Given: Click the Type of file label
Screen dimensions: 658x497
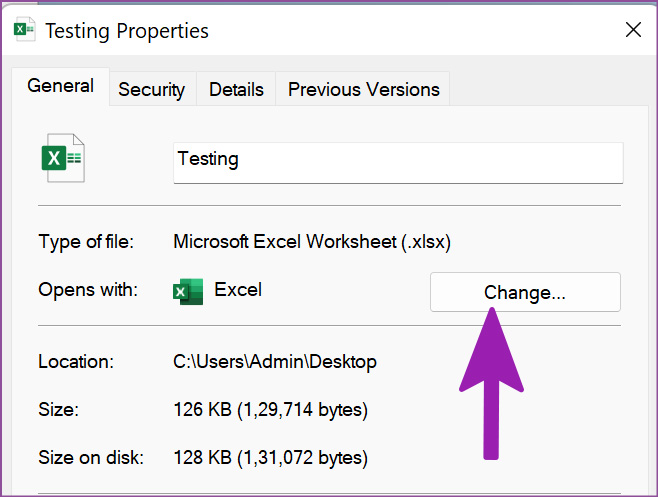Looking at the screenshot, I should (x=86, y=242).
